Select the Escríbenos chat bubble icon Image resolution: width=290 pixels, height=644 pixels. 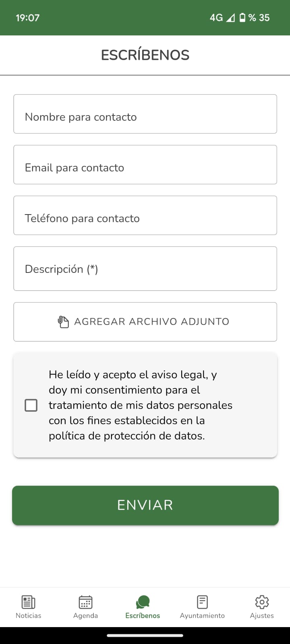(x=143, y=602)
